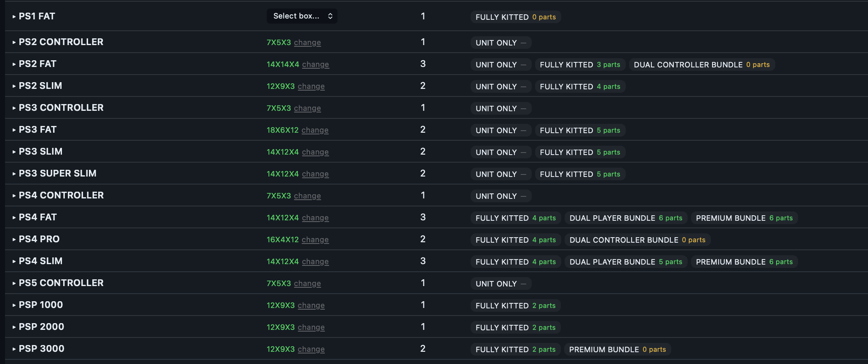Open PS2 SLIM's FULLY KITTED 4 parts tag

tap(580, 87)
